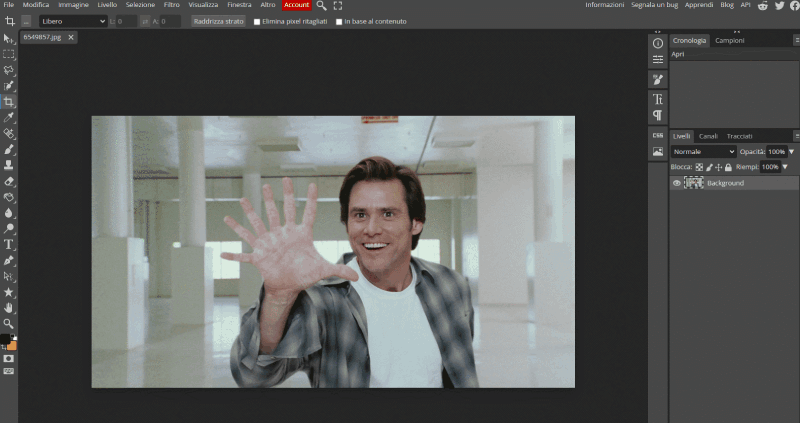Switch to the Campioni tab
800x423 pixels.
(x=730, y=41)
